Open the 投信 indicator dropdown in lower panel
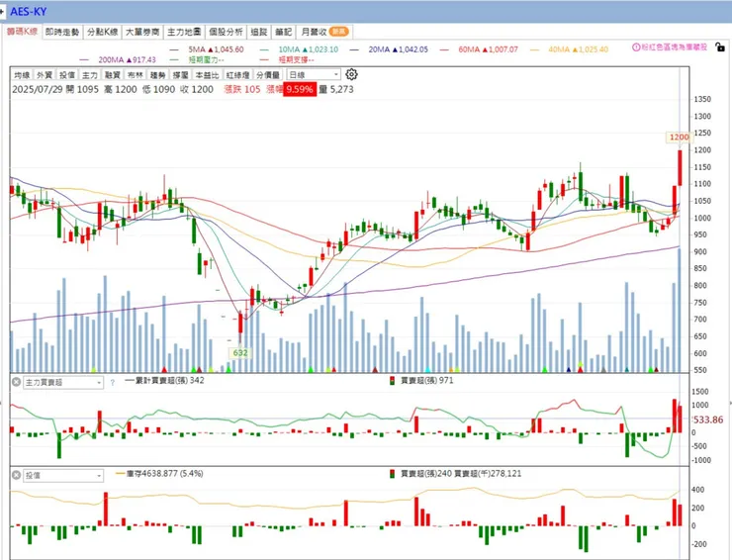Image resolution: width=732 pixels, height=560 pixels. [63, 476]
